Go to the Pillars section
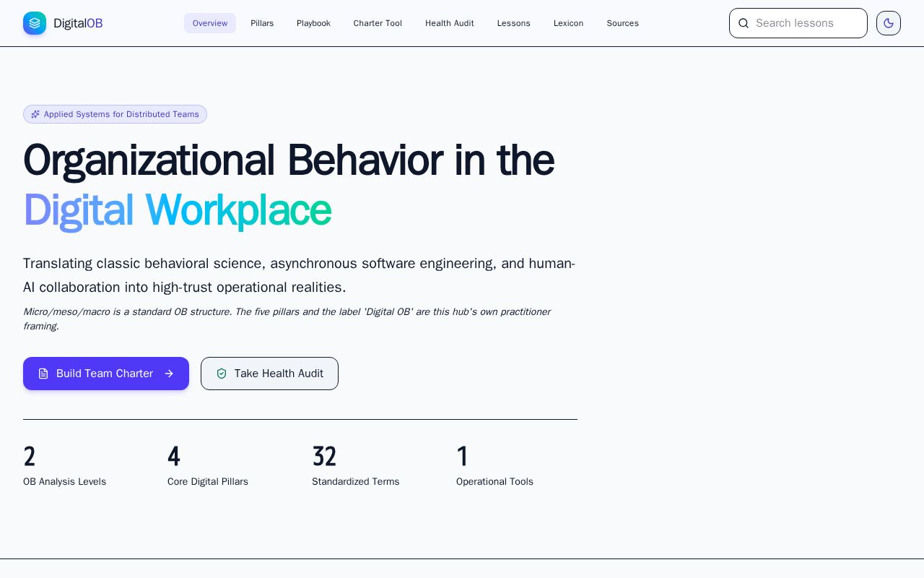Viewport: 924px width, 578px height. (262, 23)
